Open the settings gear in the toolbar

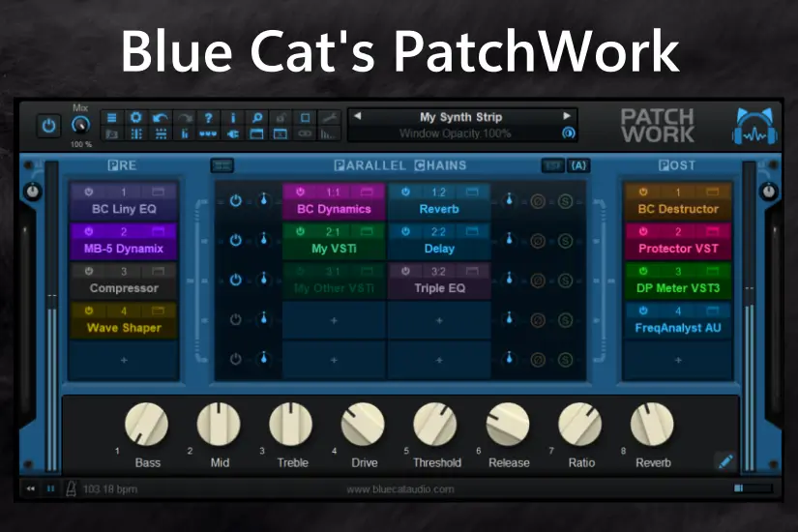point(135,117)
